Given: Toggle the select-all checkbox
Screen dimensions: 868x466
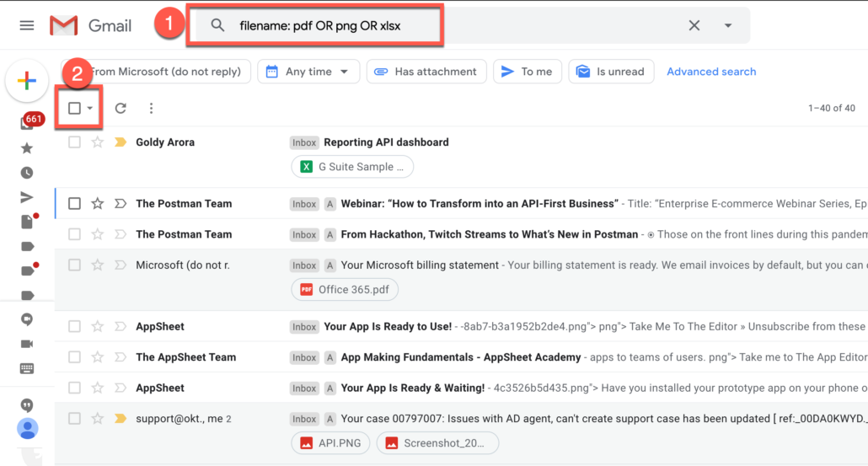Looking at the screenshot, I should (x=74, y=108).
